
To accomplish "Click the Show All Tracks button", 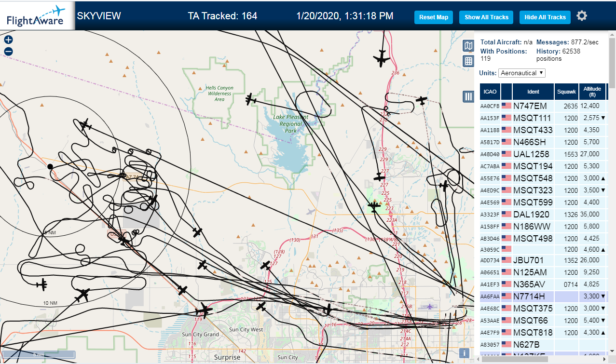I will [x=486, y=17].
